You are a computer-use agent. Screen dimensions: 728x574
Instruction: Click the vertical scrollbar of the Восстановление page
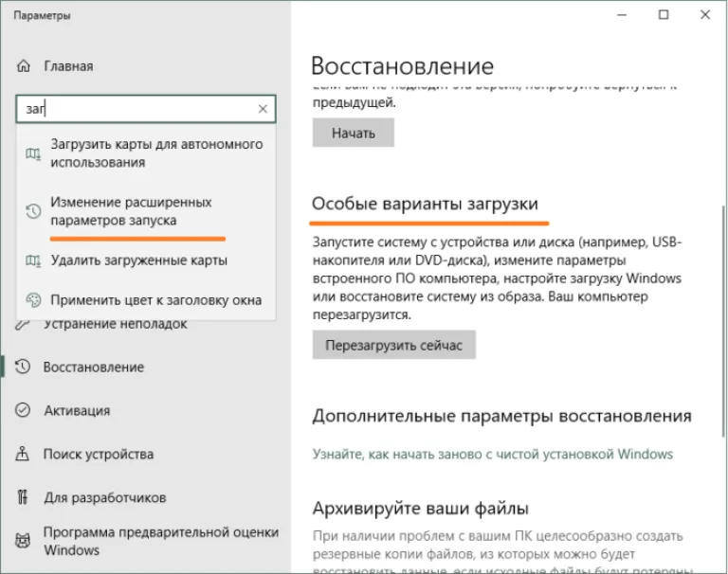[x=723, y=320]
